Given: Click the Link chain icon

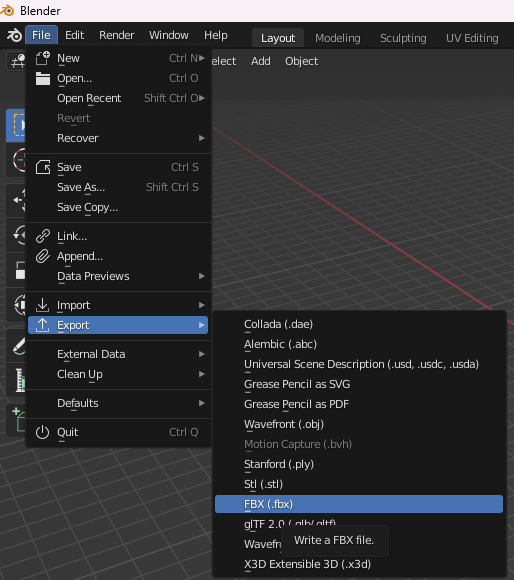Looking at the screenshot, I should pyautogui.click(x=43, y=236).
